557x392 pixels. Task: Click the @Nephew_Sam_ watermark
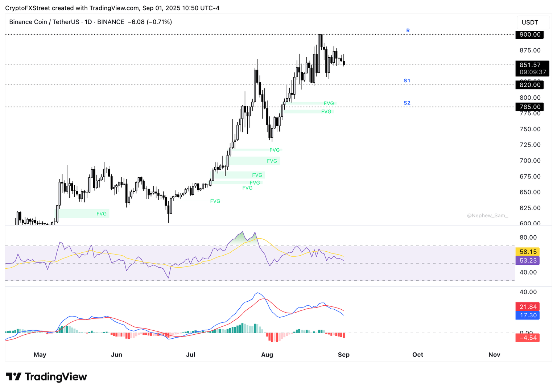tap(488, 215)
